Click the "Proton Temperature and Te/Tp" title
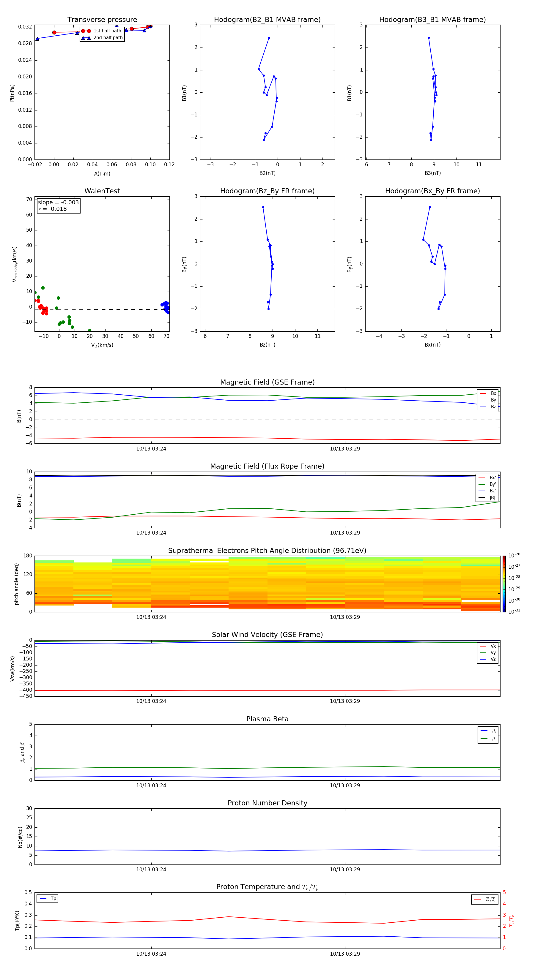 (x=267, y=887)
